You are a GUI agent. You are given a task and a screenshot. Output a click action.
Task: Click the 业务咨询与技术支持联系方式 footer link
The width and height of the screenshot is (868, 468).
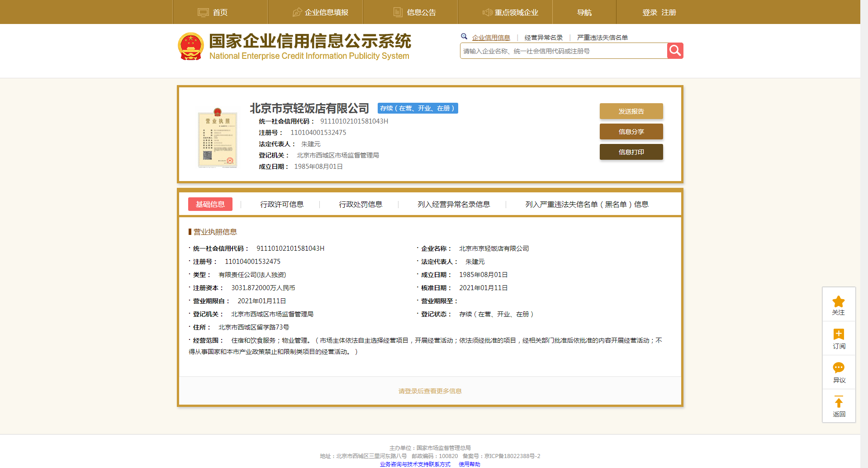(415, 464)
